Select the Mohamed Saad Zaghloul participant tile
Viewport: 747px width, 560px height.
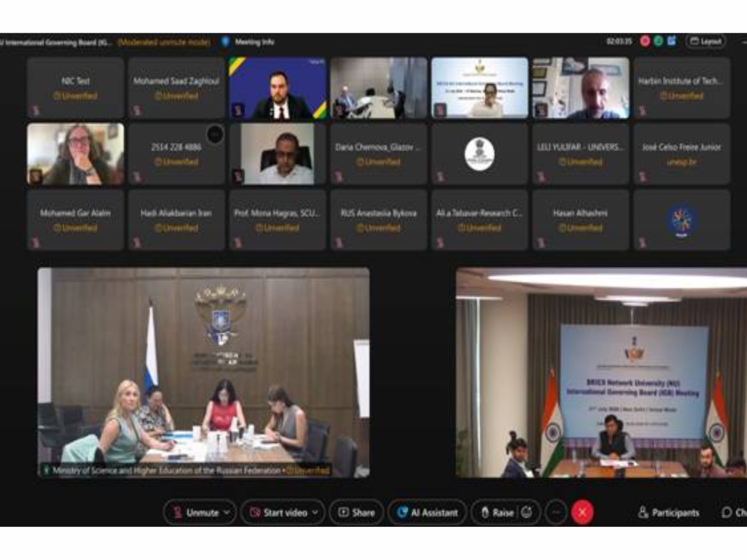(176, 88)
